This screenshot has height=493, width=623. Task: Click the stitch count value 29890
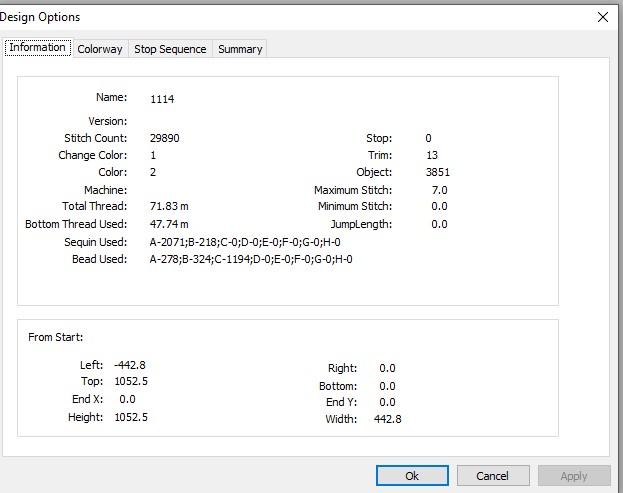[x=164, y=138]
